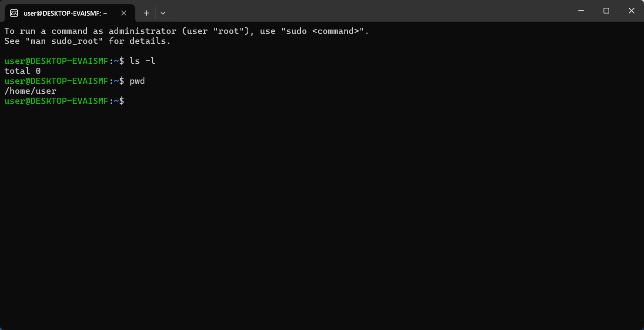The height and width of the screenshot is (330, 644).
Task: Close the terminal window
Action: pos(631,11)
